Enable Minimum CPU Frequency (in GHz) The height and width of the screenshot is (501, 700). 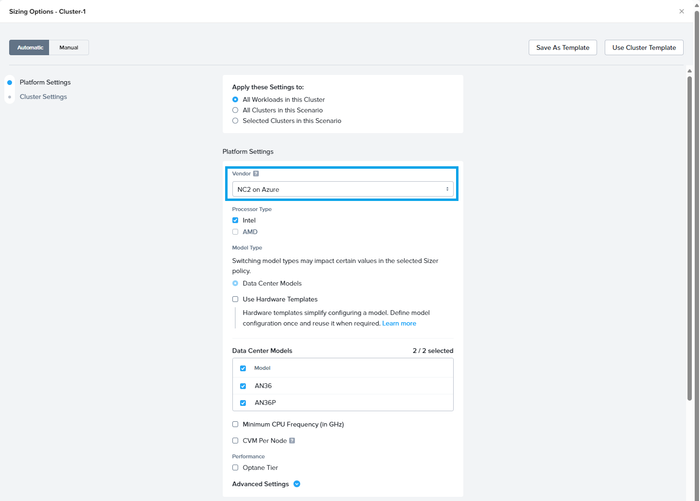coord(235,424)
